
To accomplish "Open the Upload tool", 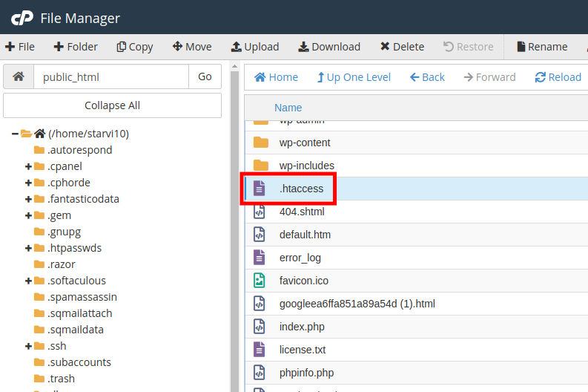I will tap(255, 47).
